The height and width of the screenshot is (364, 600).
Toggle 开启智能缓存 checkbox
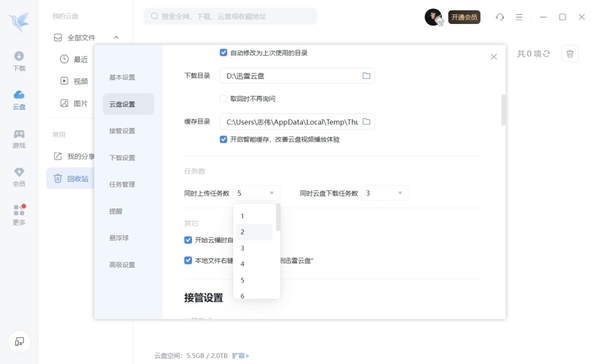(x=223, y=139)
